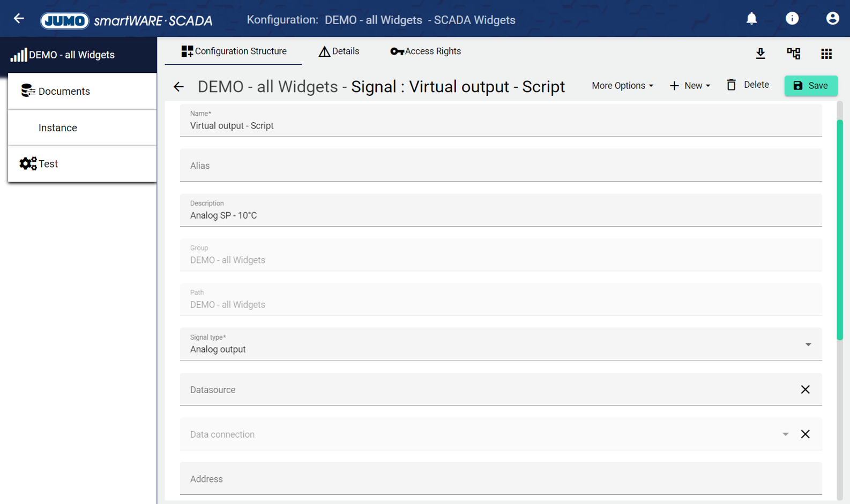Click into the Alias input field
This screenshot has height=504, width=850.
pyautogui.click(x=500, y=166)
